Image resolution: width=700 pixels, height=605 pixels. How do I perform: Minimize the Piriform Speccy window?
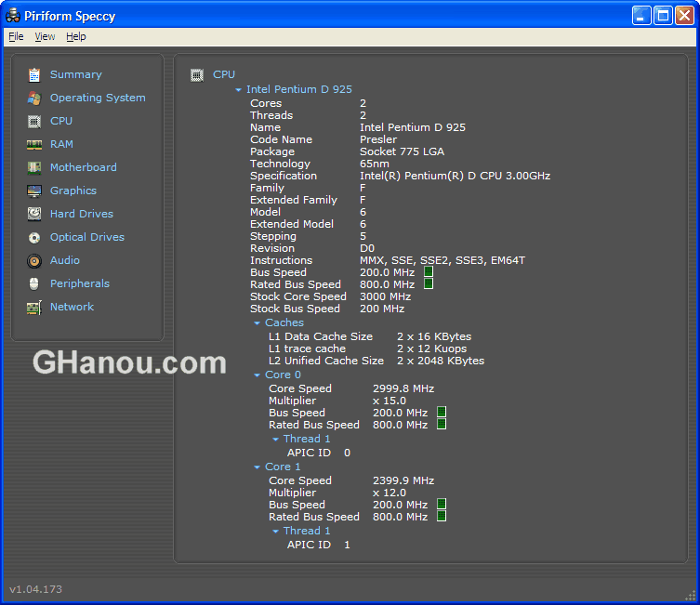(641, 16)
